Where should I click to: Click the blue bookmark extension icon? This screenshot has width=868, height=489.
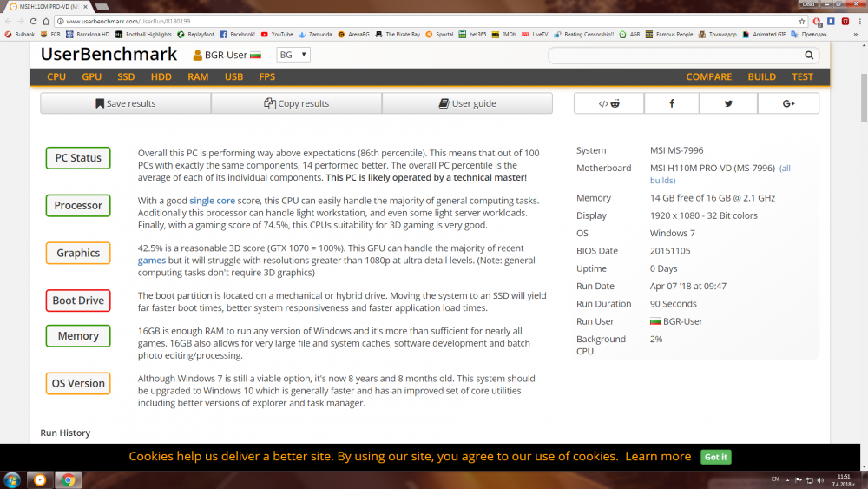pyautogui.click(x=831, y=21)
